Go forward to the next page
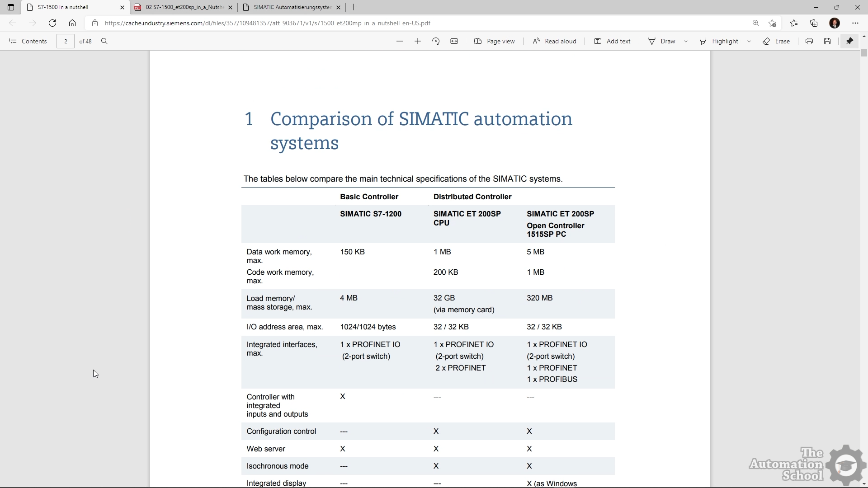 tap(33, 23)
